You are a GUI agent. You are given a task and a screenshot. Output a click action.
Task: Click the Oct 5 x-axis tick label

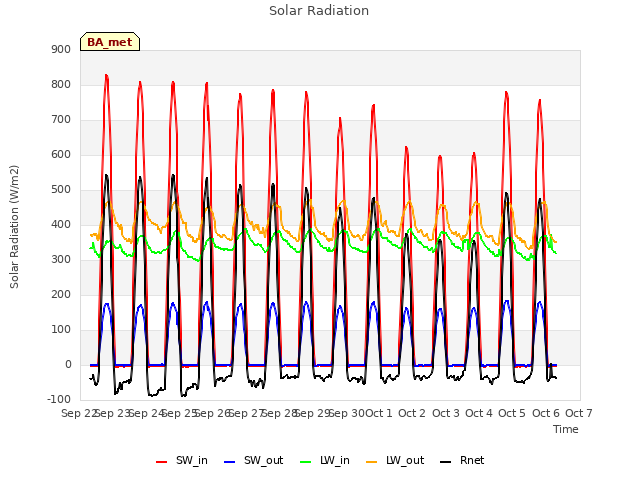[512, 413]
